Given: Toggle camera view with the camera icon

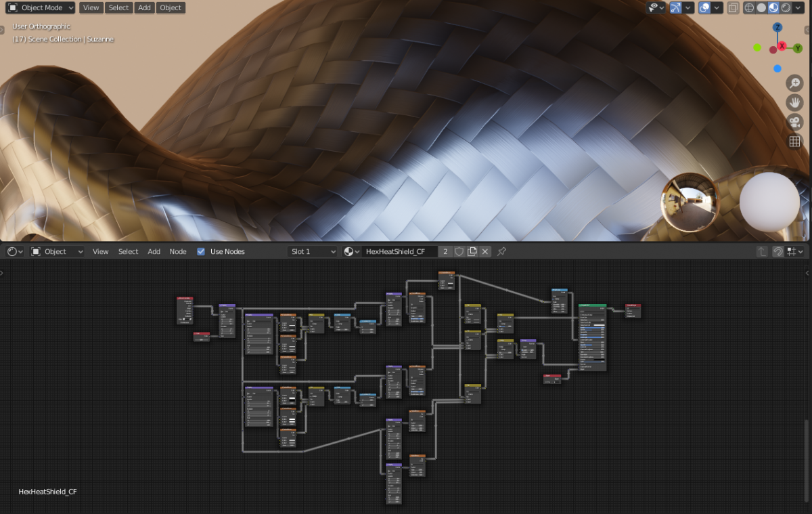Looking at the screenshot, I should (x=794, y=123).
